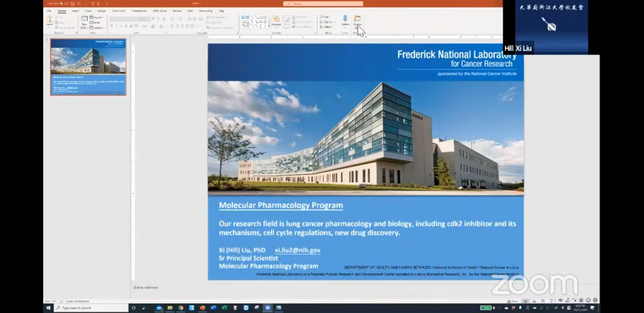Switch to Reading View in status bar
Viewport: 644px width, 313px height.
(542, 301)
